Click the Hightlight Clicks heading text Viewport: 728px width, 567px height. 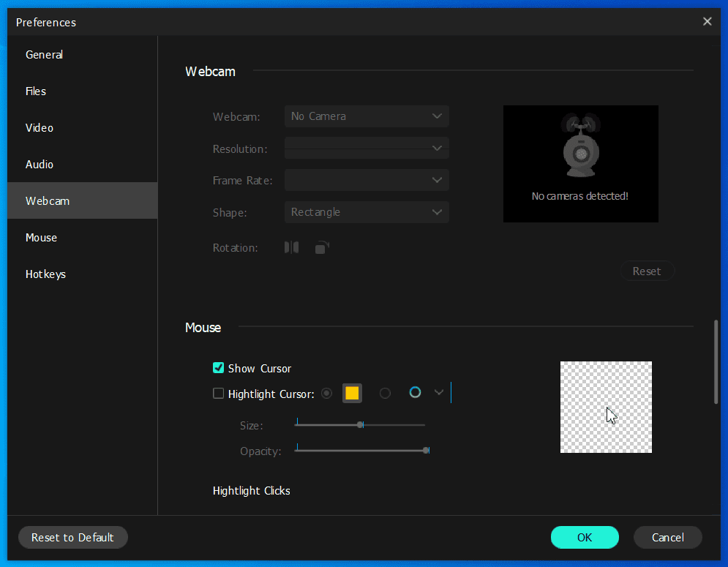click(251, 490)
